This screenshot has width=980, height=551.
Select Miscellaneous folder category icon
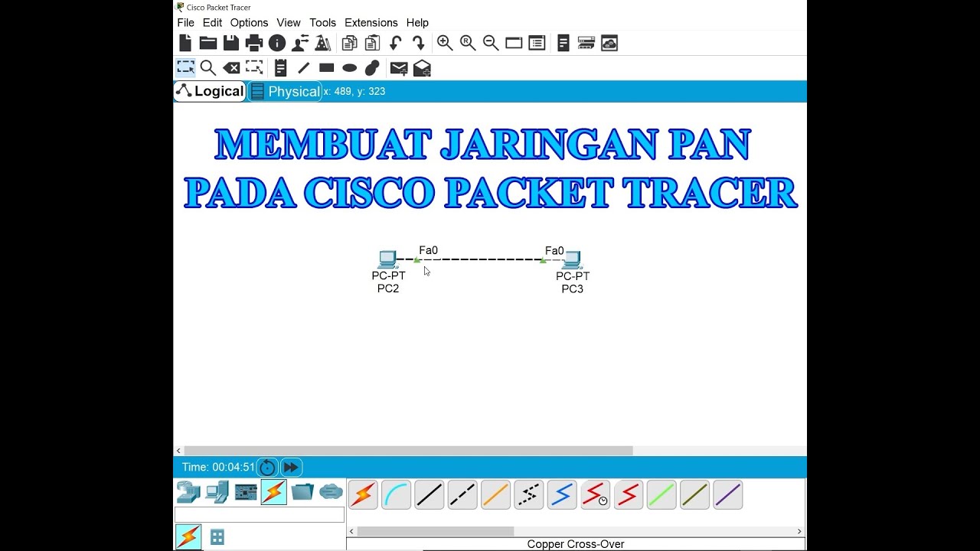(302, 491)
